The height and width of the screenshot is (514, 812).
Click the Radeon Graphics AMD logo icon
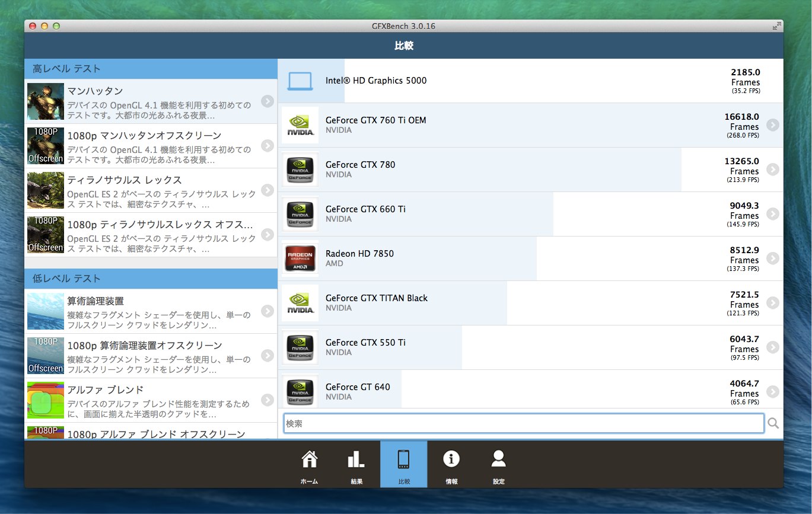300,258
